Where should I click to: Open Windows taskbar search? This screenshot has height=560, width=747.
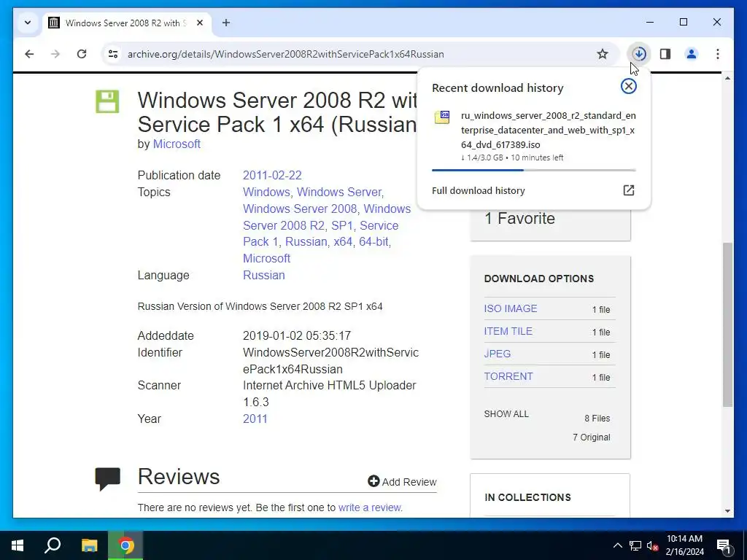coord(53,545)
